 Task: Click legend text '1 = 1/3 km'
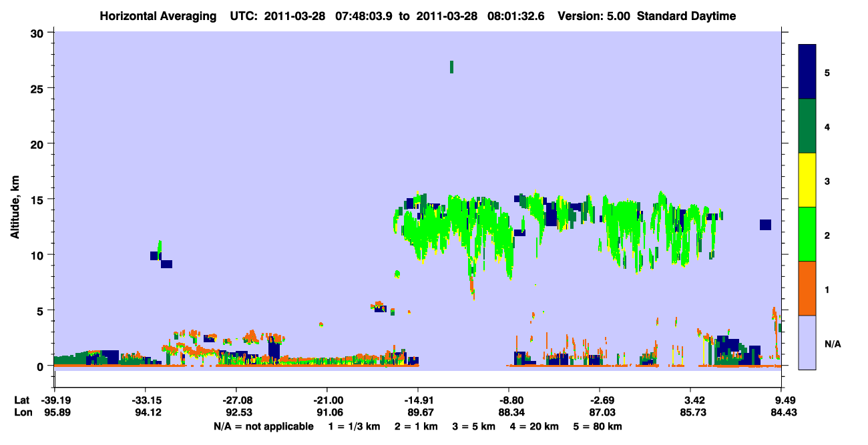(355, 426)
